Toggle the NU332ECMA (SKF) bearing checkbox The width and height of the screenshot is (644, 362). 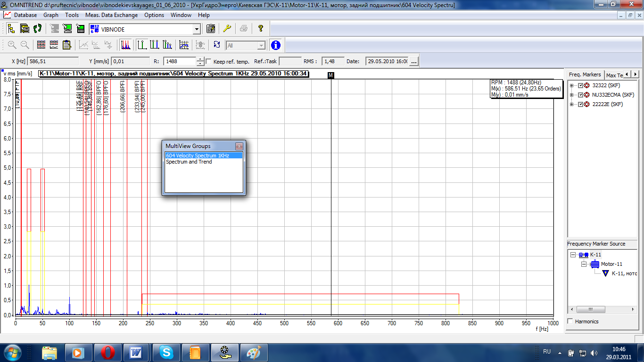[x=580, y=95]
